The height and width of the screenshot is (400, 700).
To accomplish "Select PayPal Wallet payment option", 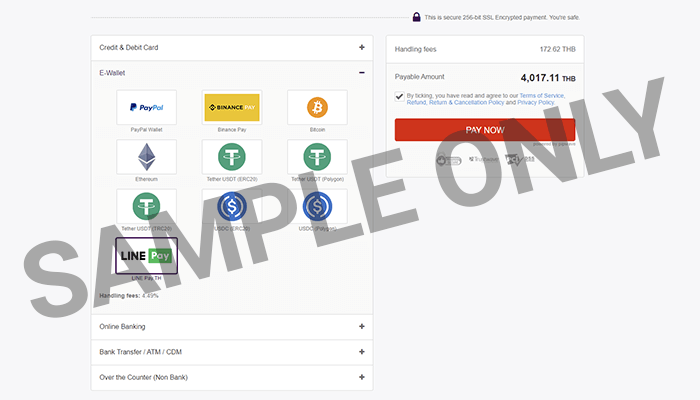I will 146,107.
